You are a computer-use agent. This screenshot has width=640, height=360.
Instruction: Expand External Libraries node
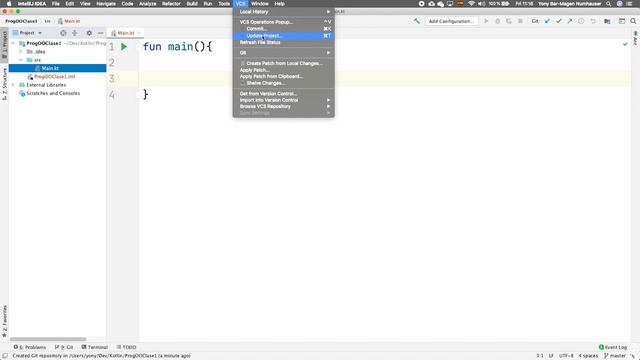click(x=13, y=85)
